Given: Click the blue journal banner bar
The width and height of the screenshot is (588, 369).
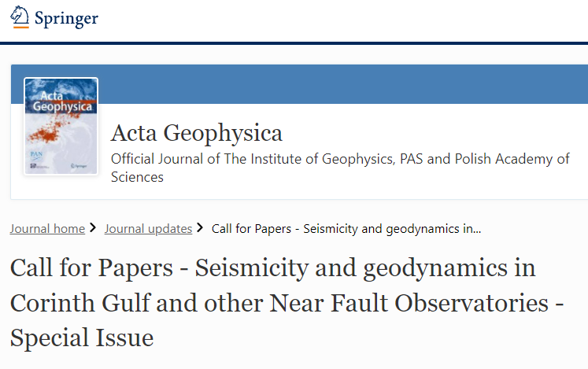Looking at the screenshot, I should tap(346, 83).
